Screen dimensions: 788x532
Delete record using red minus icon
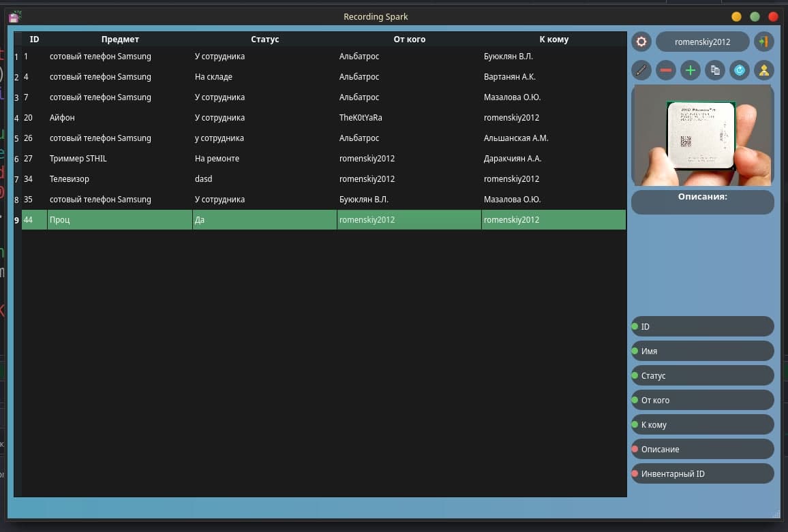666,70
